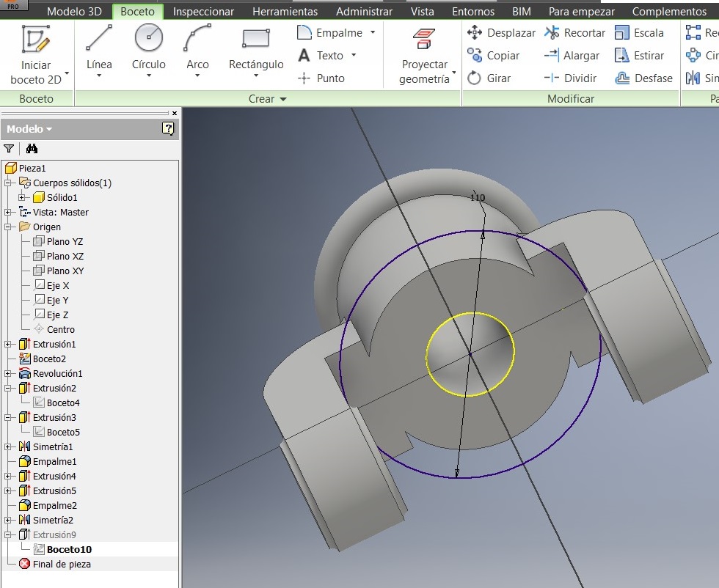719x588 pixels.
Task: Apply the Escala scale tool
Action: tap(639, 32)
